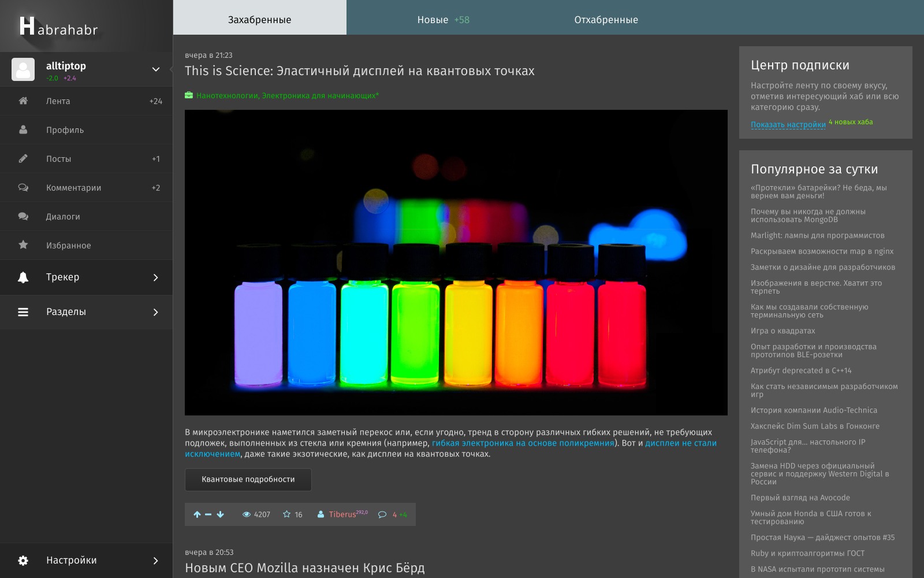Viewport: 924px width, 578px height.
Task: Open author profile Tiberus
Action: 342,514
